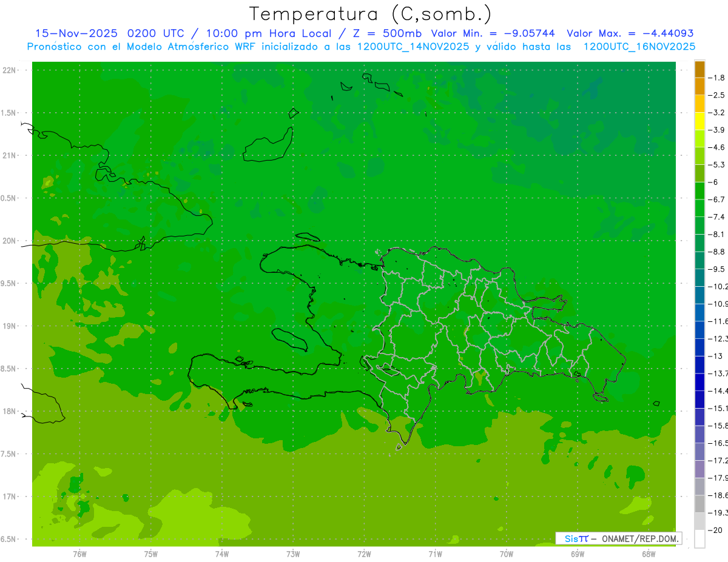
Task: Click the '69W' longitude label
Action: pos(577,554)
